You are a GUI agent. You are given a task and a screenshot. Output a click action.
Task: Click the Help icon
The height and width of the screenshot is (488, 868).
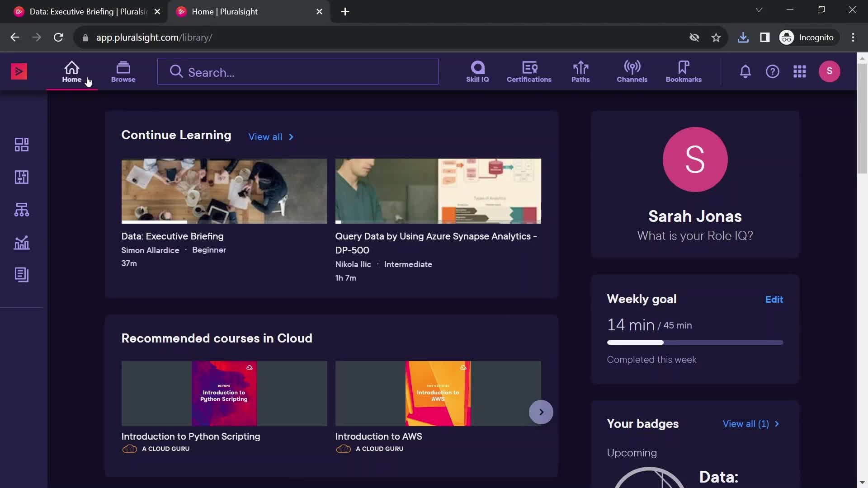(x=773, y=71)
